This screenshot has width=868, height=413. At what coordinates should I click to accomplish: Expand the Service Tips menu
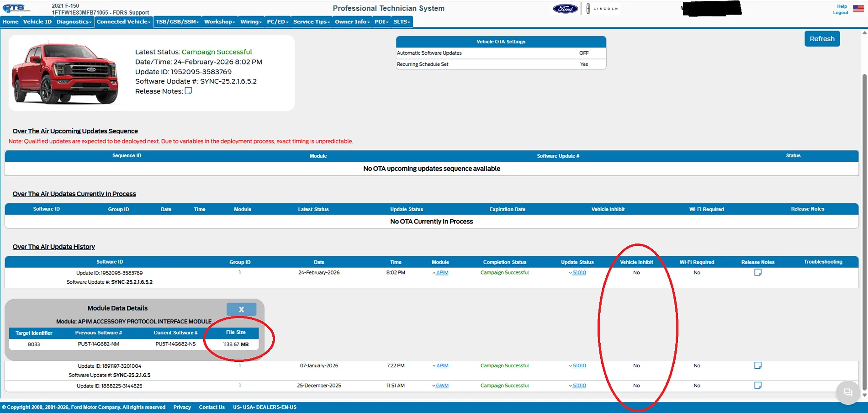tap(312, 21)
